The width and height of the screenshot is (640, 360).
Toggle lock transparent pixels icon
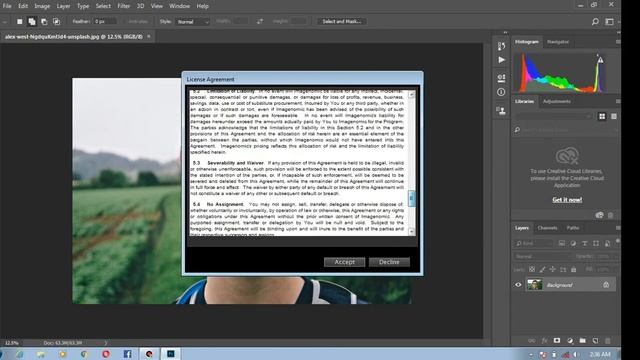click(532, 269)
